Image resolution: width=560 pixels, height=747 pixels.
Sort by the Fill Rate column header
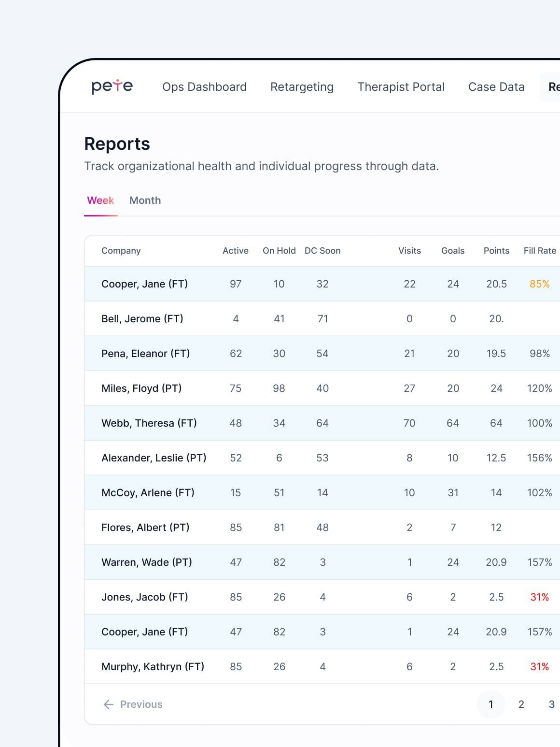coord(540,251)
